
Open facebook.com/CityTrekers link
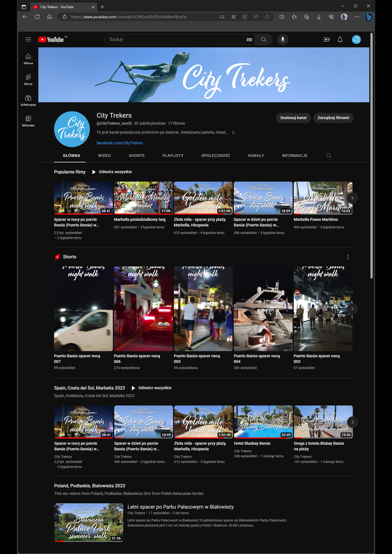[x=120, y=143]
